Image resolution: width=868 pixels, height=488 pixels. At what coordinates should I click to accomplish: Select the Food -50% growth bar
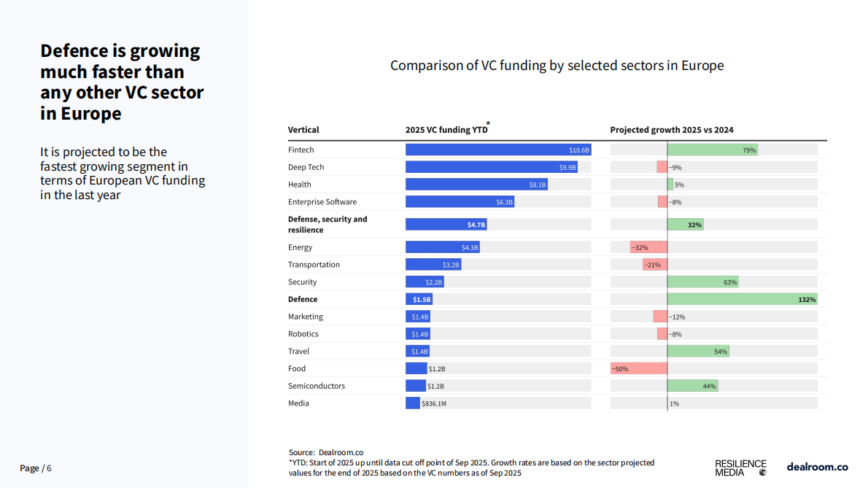(639, 368)
